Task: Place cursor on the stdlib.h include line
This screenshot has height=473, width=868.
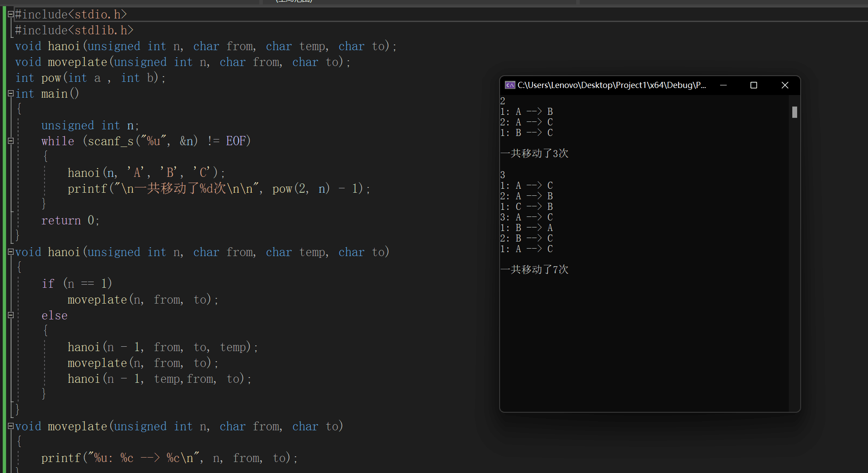Action: pos(74,30)
